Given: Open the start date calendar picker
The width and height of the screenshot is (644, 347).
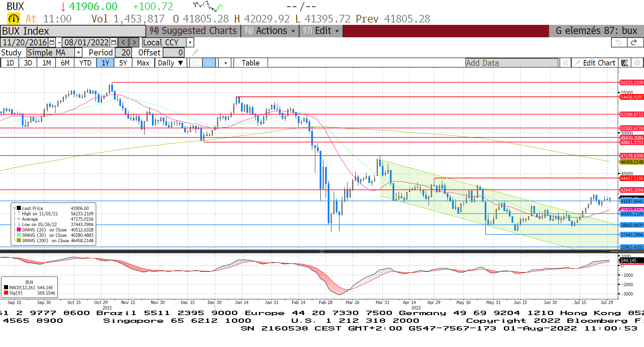Looking at the screenshot, I should [52, 42].
